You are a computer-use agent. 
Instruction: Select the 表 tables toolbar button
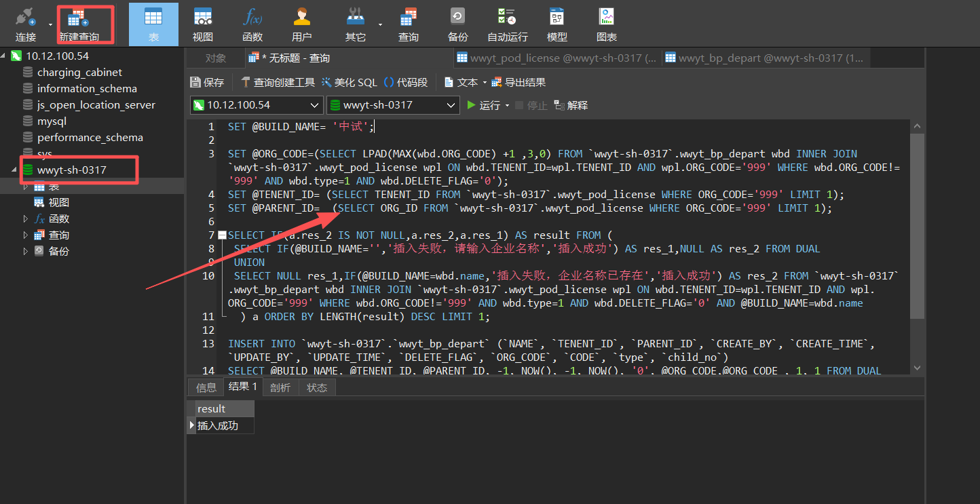(153, 24)
